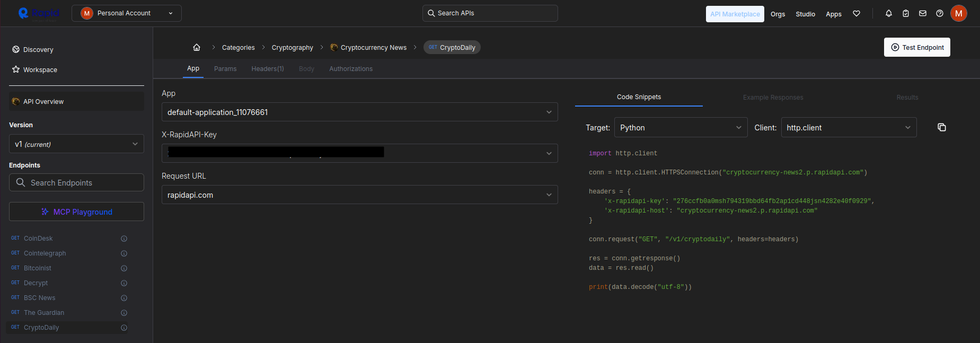
Task: Go to Cryptocurrency News breadcrumb
Action: click(374, 48)
